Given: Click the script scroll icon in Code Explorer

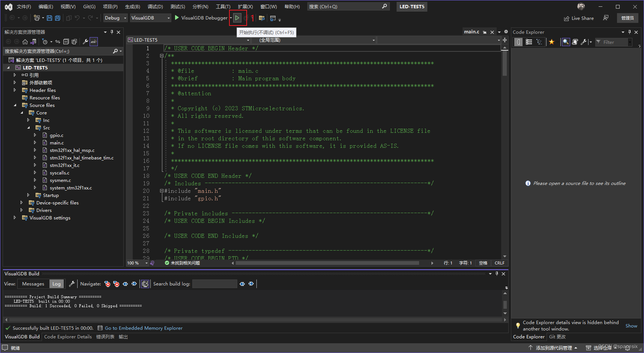Looking at the screenshot, I should (x=575, y=42).
